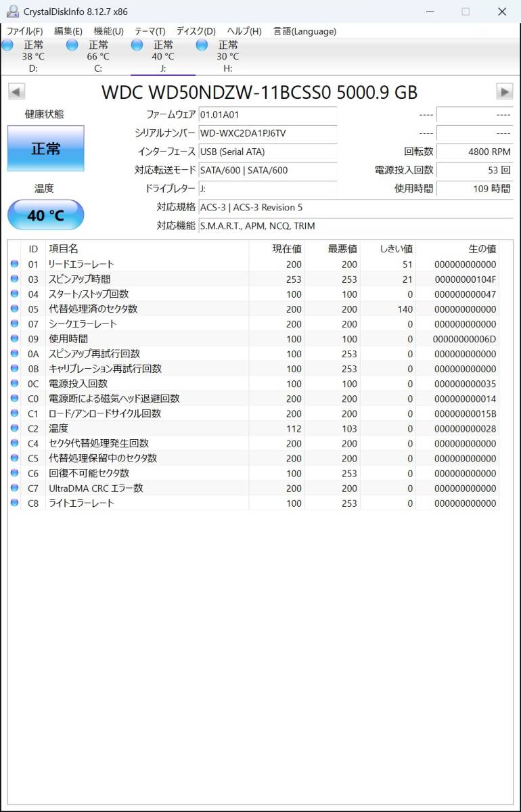
Task: Click the 正常 health status button
Action: click(46, 148)
